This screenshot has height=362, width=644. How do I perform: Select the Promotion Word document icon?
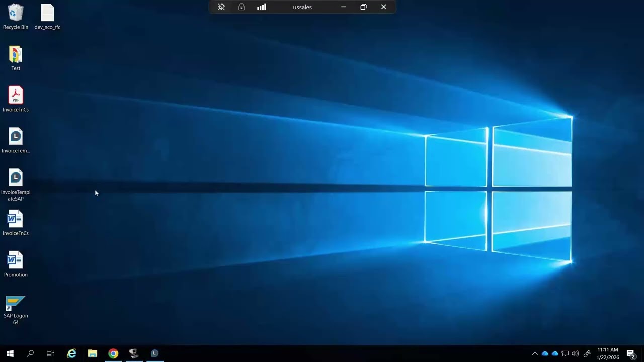16,264
